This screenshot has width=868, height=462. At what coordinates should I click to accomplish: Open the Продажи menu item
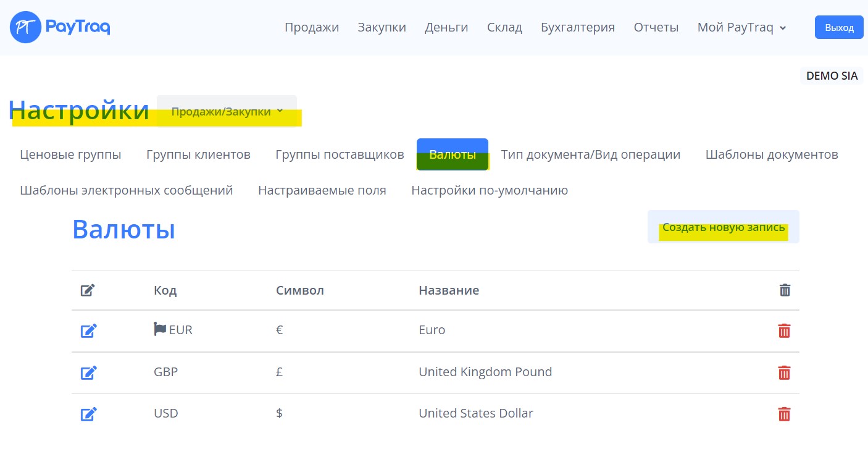click(312, 27)
